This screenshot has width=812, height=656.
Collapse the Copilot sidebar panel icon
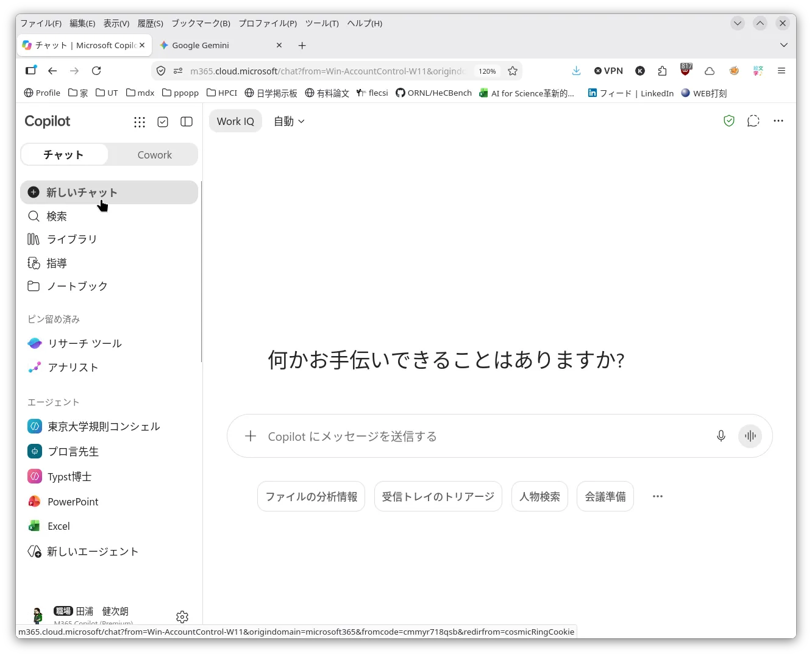coord(187,122)
